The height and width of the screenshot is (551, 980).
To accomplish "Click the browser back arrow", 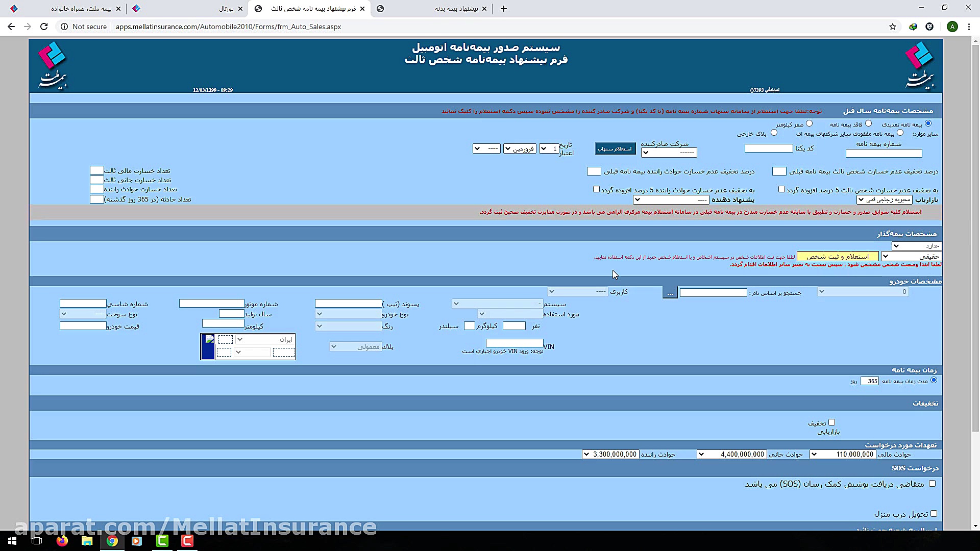I will (11, 27).
